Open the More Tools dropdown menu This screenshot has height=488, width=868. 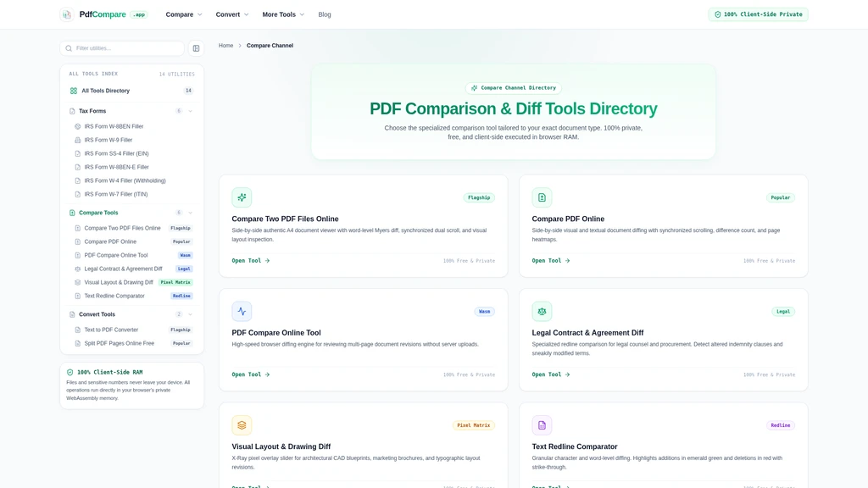283,14
